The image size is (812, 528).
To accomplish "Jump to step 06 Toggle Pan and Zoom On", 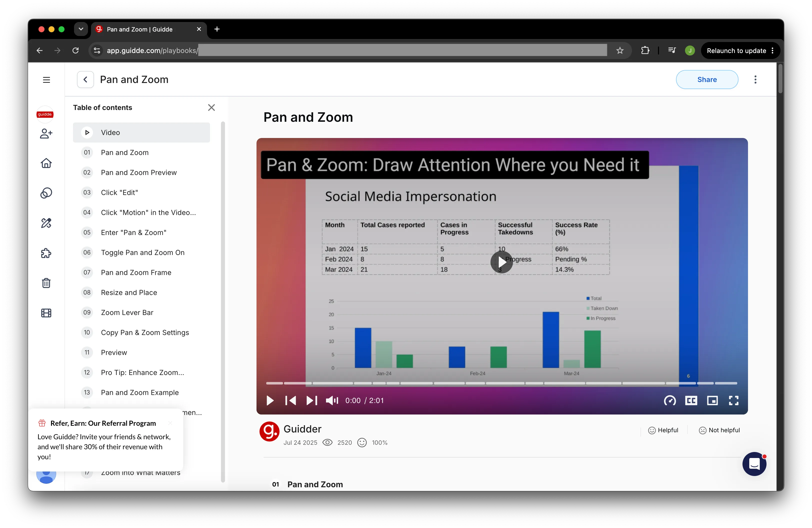I will [141, 252].
